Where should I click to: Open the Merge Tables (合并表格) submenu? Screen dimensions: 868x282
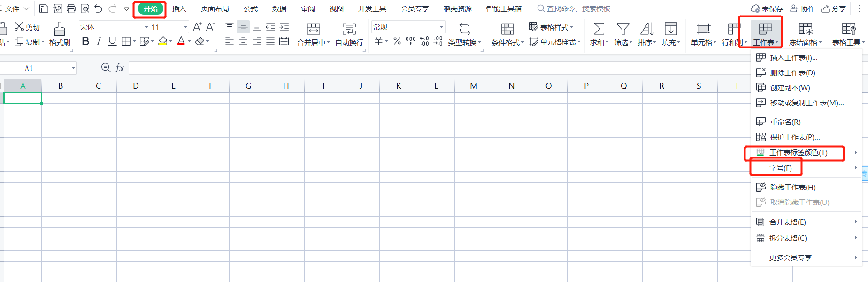click(x=807, y=222)
